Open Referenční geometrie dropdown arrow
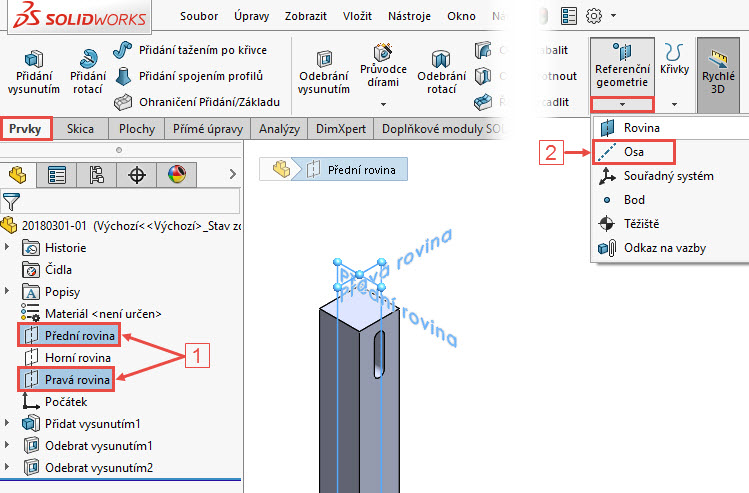Image resolution: width=749 pixels, height=493 pixels. coord(622,104)
